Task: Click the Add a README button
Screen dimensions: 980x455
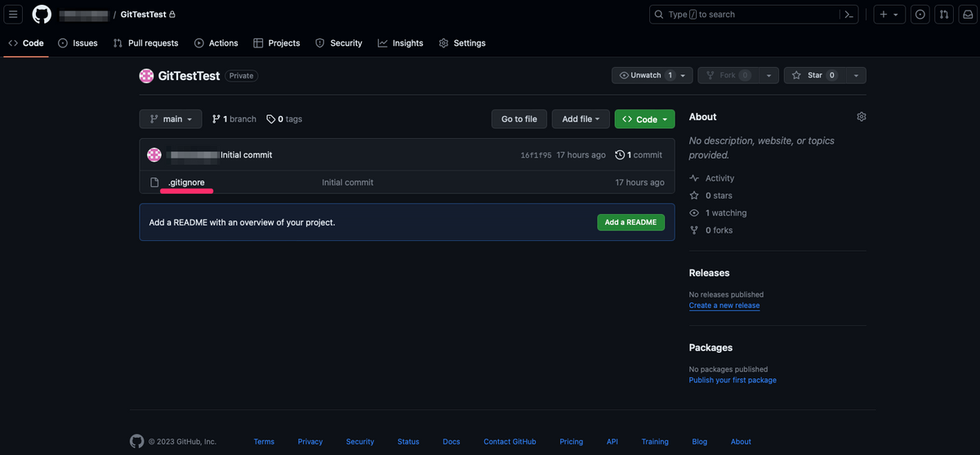Action: pyautogui.click(x=630, y=222)
